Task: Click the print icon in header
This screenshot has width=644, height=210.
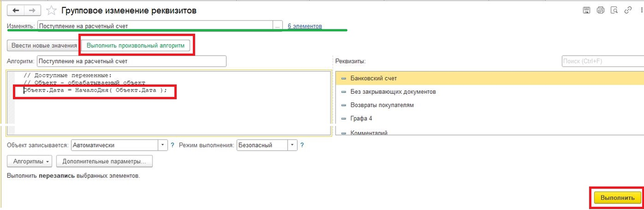Action: point(601,10)
